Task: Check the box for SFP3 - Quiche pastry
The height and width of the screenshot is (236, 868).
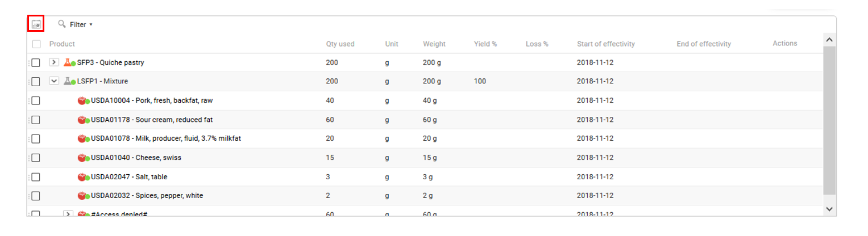Action: [x=36, y=62]
